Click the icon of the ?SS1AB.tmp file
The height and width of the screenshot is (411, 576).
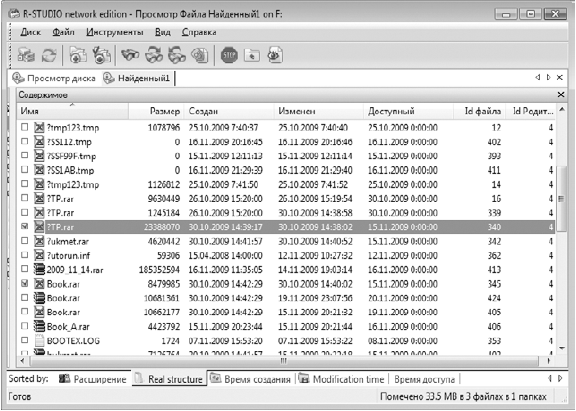[x=39, y=170]
